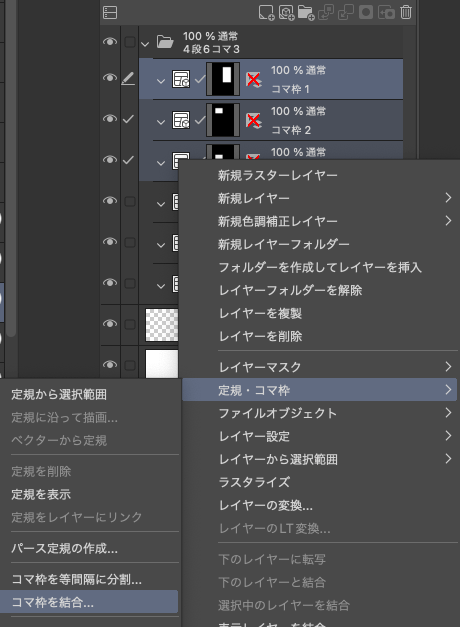Click the pencil editing icon beside コマ枠 1
Screen dimensions: 460x627
click(x=128, y=78)
